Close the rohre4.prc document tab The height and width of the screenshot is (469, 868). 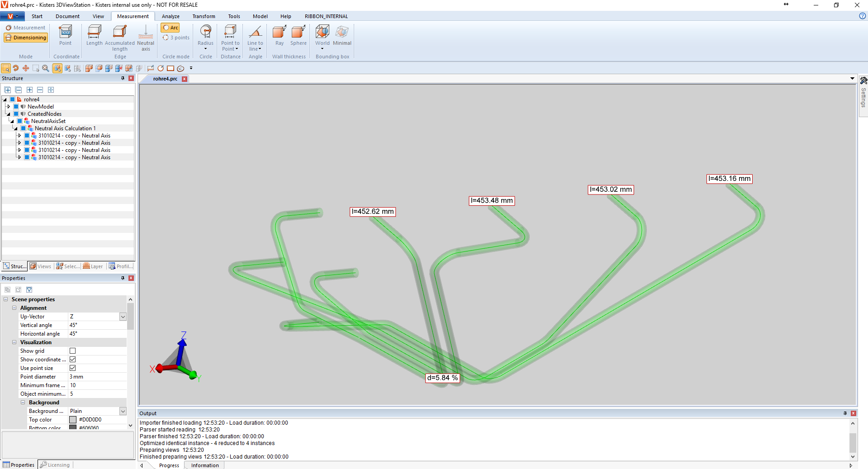185,79
